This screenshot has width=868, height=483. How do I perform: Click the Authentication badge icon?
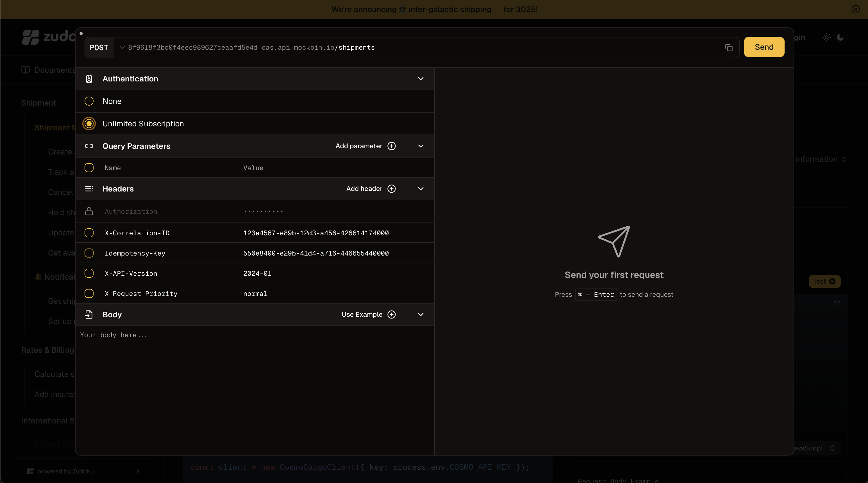pos(89,78)
